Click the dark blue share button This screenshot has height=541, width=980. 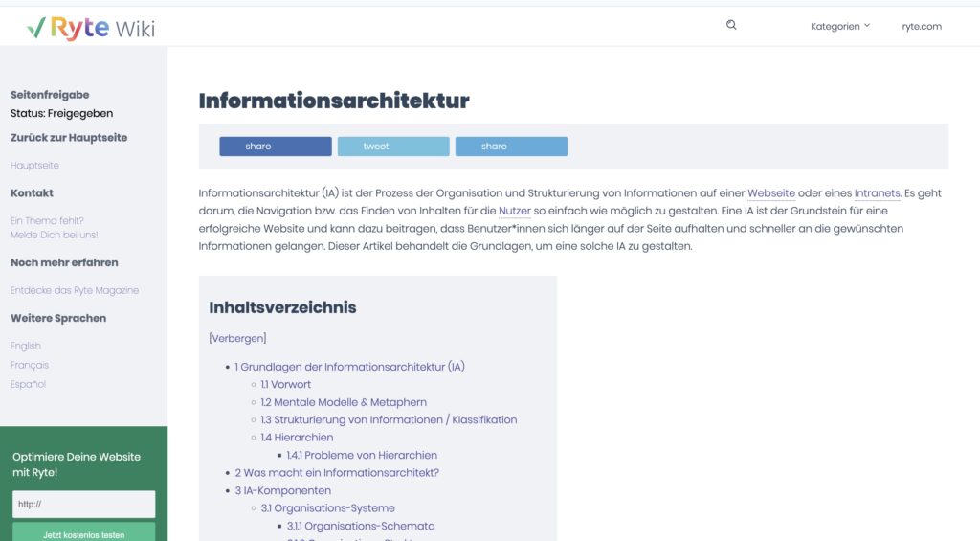click(276, 147)
